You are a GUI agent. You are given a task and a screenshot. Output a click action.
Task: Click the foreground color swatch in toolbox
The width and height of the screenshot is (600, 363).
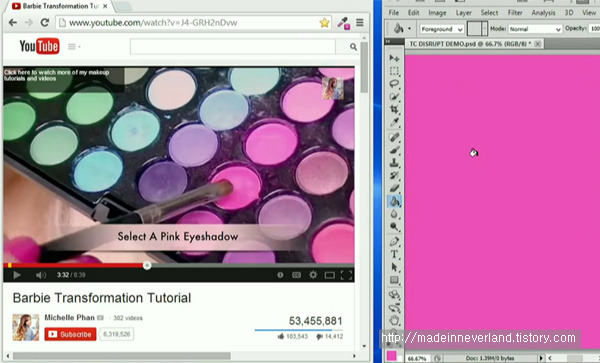[x=391, y=356]
